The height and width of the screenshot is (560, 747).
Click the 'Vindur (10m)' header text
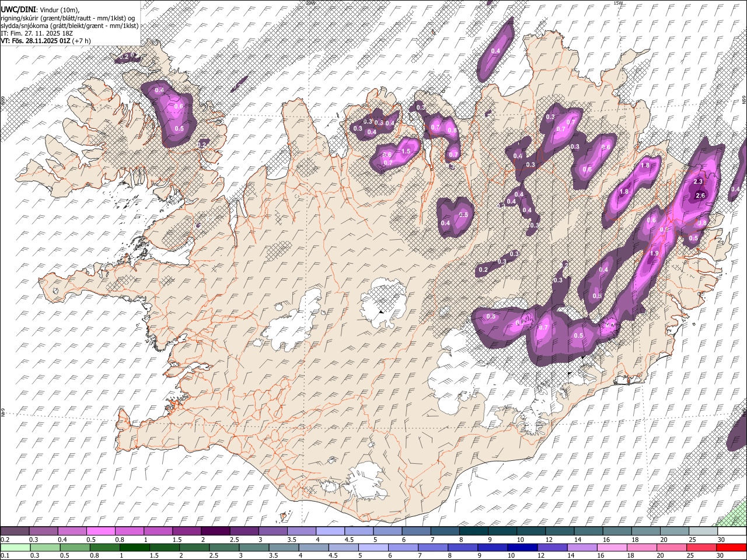coord(59,10)
